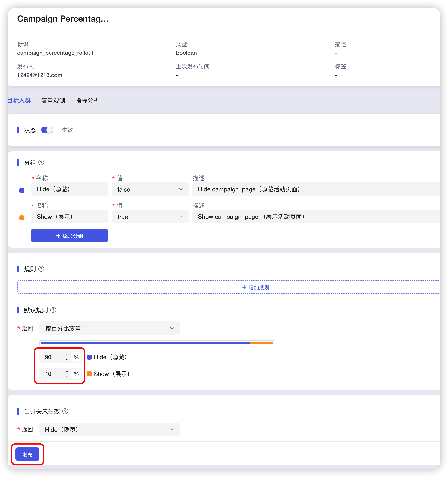Click increment arrow on 90 percent field
This screenshot has height=477, width=448.
67,355
